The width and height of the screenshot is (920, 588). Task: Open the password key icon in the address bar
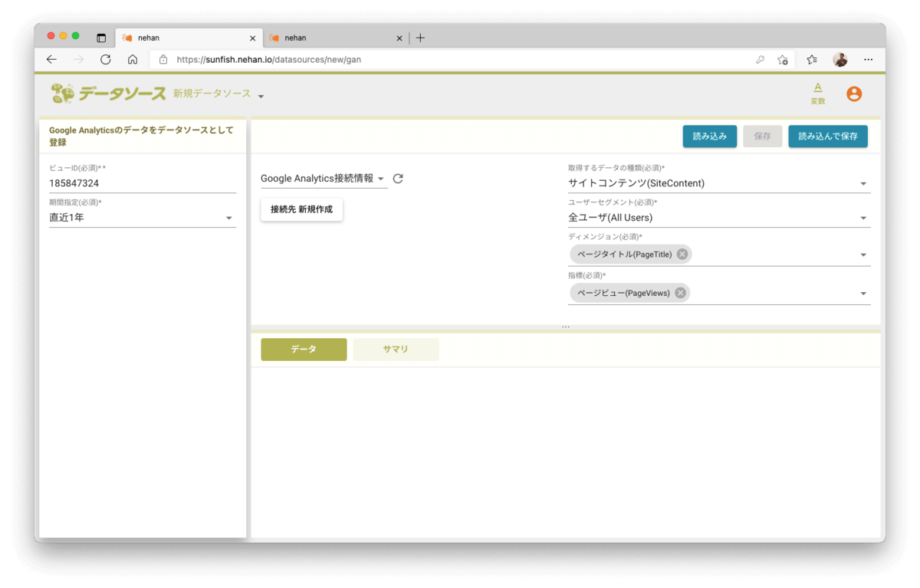click(760, 59)
